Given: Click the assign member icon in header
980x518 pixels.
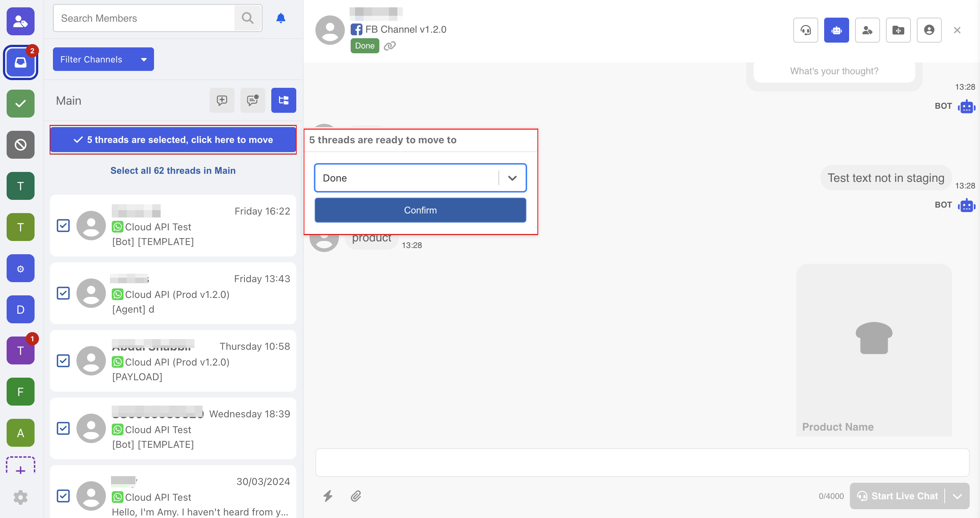Looking at the screenshot, I should (x=867, y=30).
